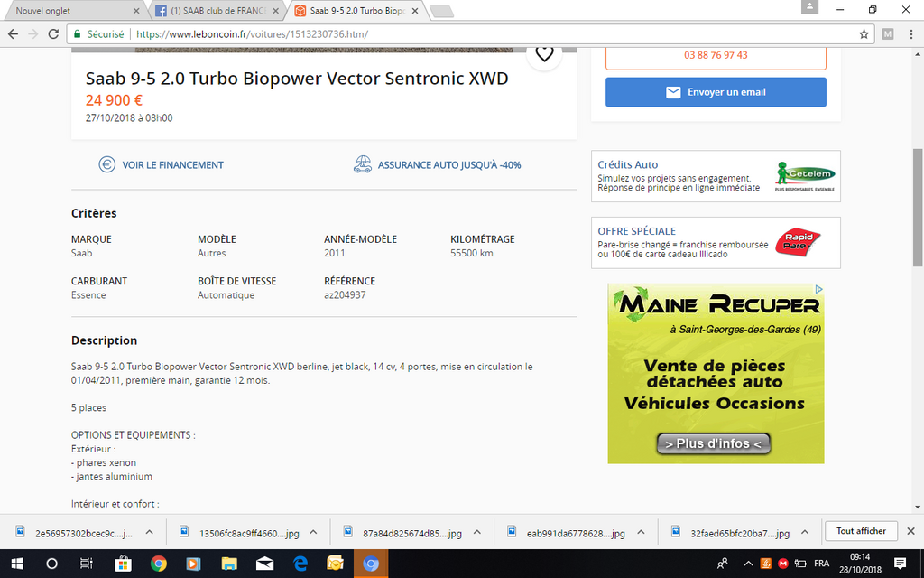Open Cortana search circle in taskbar

pos(51,564)
